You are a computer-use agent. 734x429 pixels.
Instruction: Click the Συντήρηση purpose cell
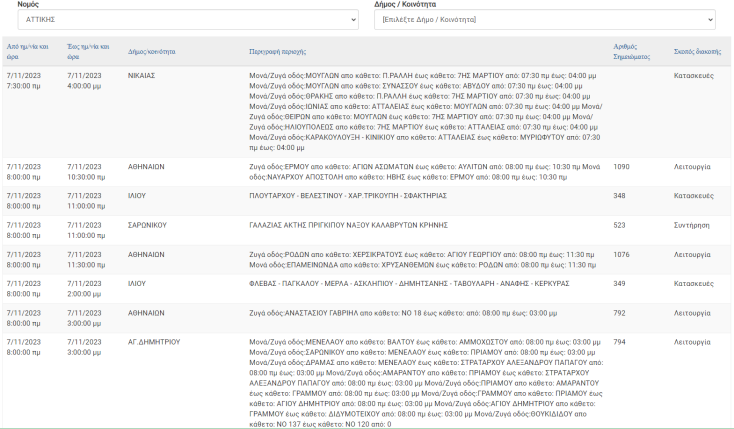tap(693, 225)
